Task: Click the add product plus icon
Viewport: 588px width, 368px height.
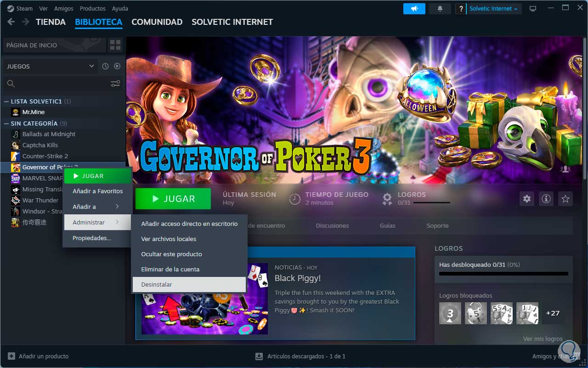Action: click(x=11, y=356)
